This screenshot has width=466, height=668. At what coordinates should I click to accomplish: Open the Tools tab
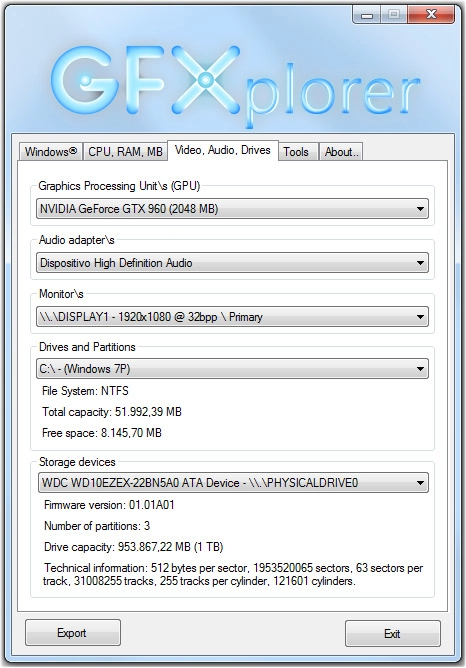point(296,152)
